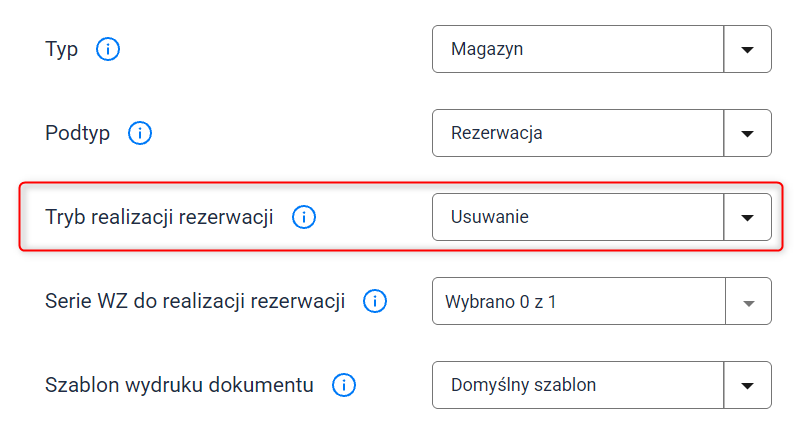The image size is (804, 435).
Task: Open the Rezerwacja dropdown arrow
Action: pos(748,133)
